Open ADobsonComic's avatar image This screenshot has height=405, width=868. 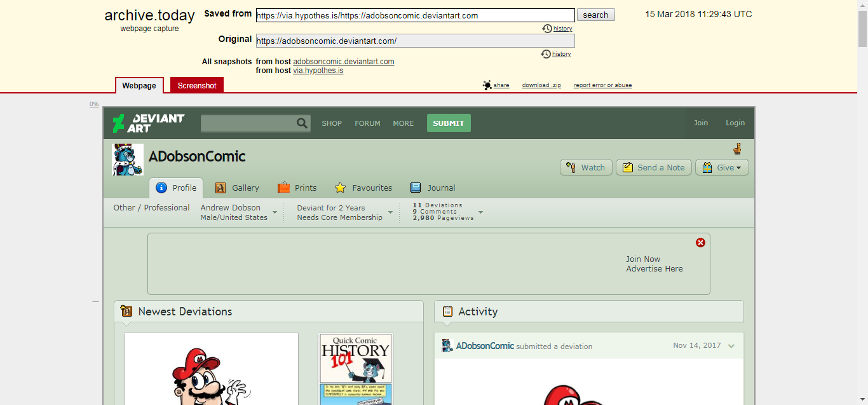coord(128,159)
